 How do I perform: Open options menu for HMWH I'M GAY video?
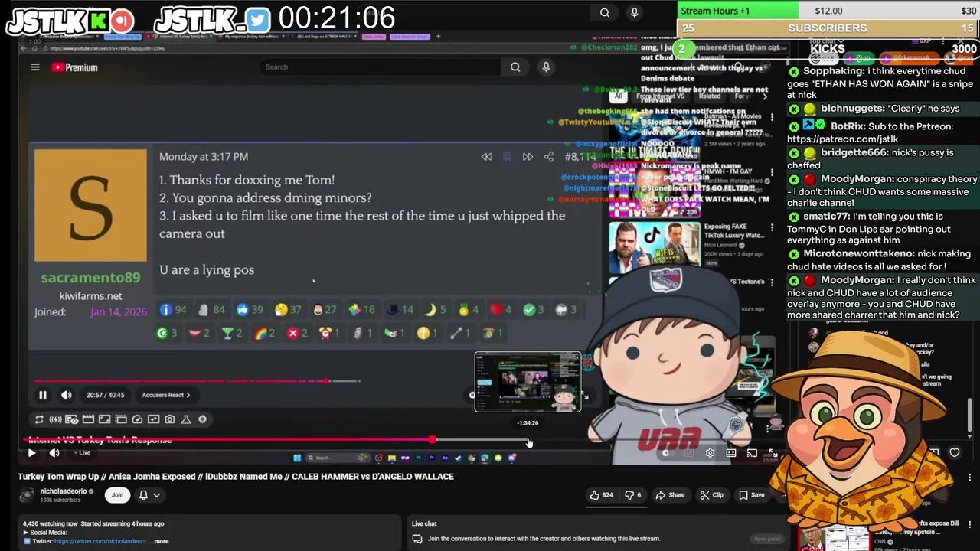772,173
